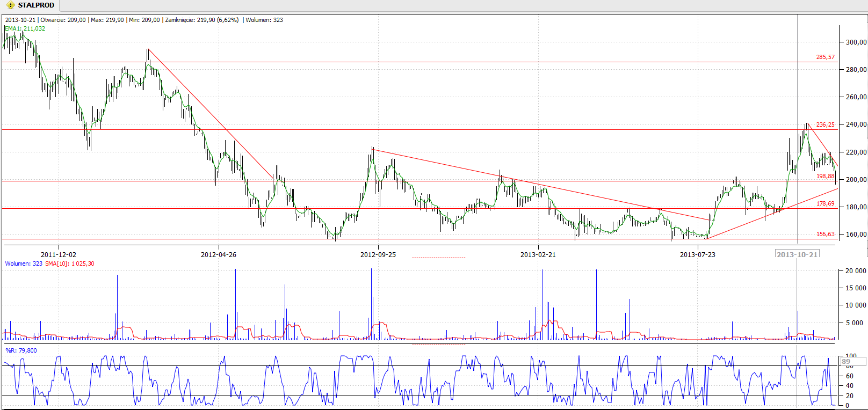The height and width of the screenshot is (410, 868).
Task: Click the 2013-02-21 date axis label
Action: [x=538, y=254]
